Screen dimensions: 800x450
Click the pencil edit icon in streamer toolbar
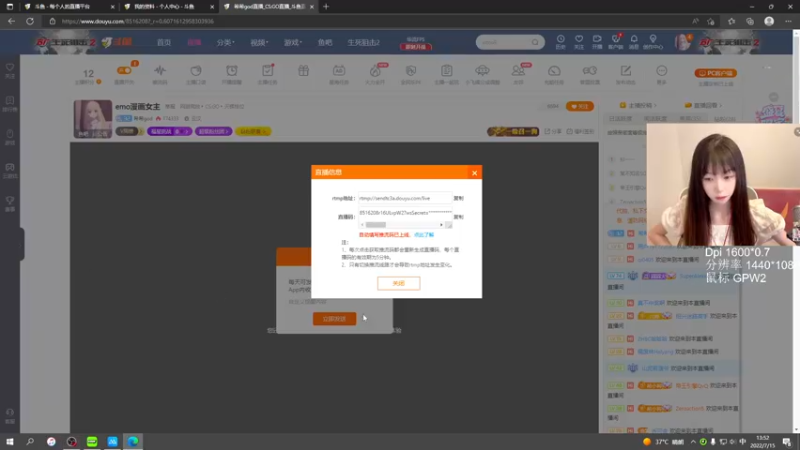(x=626, y=73)
